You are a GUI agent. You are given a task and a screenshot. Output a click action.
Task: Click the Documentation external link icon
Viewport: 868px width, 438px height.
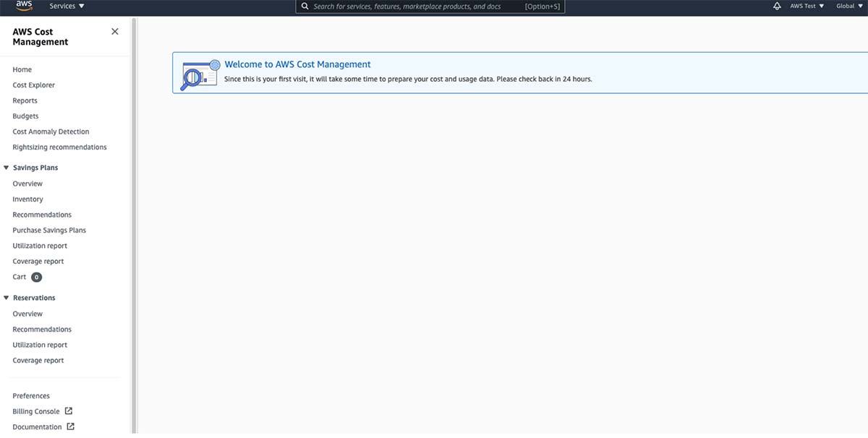pos(70,426)
